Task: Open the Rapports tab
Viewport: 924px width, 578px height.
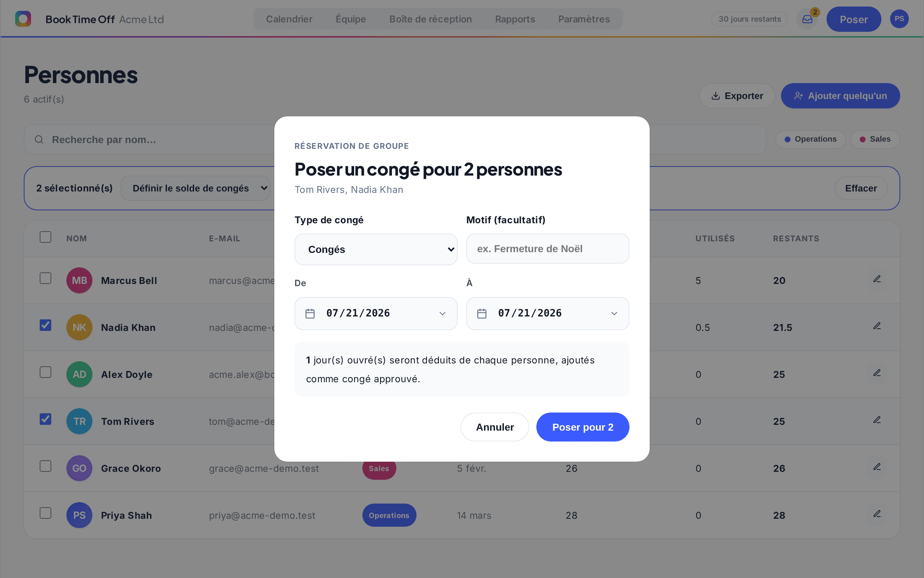Action: click(x=515, y=19)
